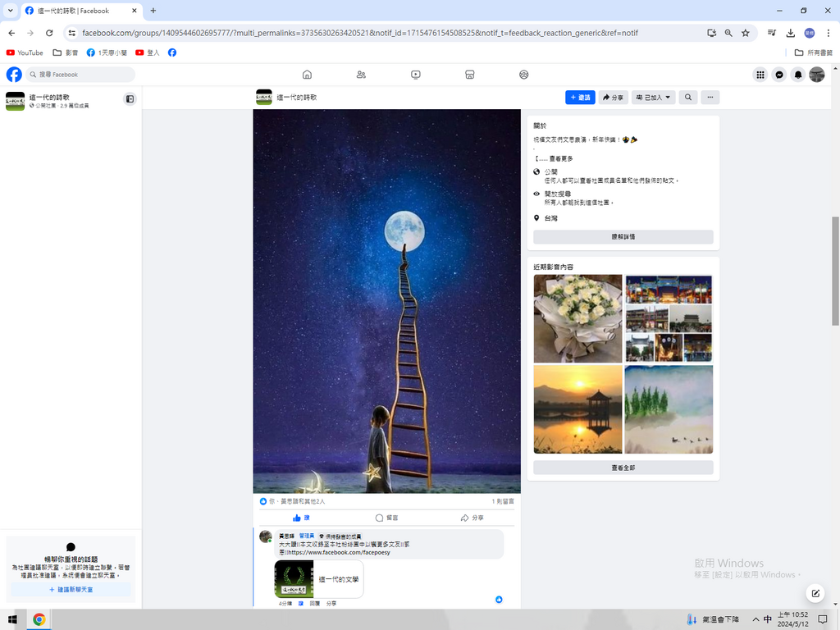Toggle the left sidebar panel collapse button
840x630 pixels.
coord(130,99)
